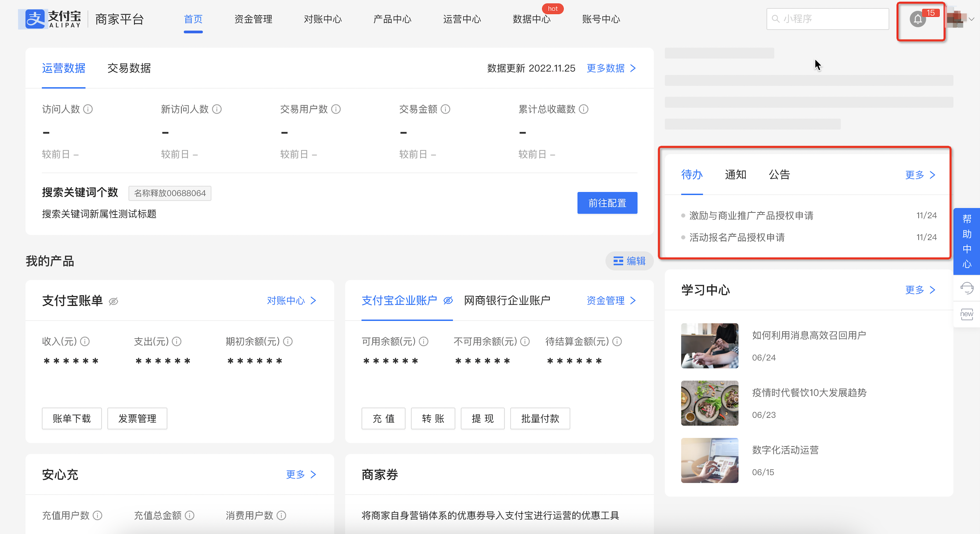
Task: Click the 批量付款 button
Action: tap(540, 418)
